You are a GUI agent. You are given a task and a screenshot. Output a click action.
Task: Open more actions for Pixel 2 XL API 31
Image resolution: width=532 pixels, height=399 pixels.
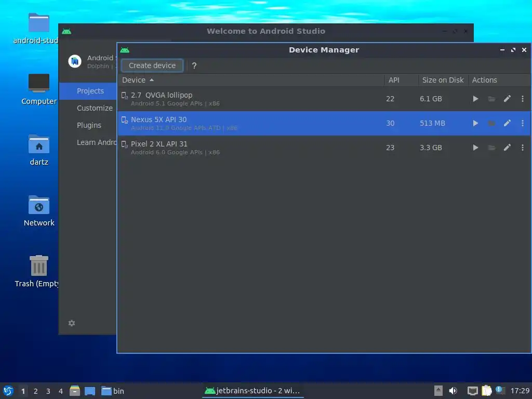pyautogui.click(x=523, y=148)
